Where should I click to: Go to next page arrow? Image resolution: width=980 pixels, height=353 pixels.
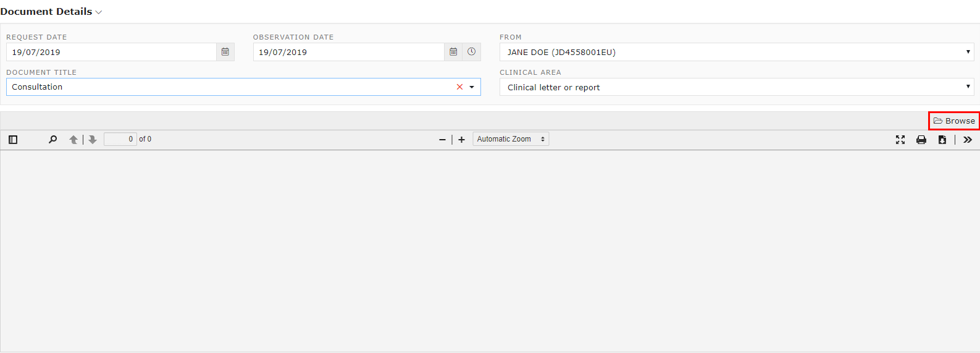pyautogui.click(x=93, y=140)
